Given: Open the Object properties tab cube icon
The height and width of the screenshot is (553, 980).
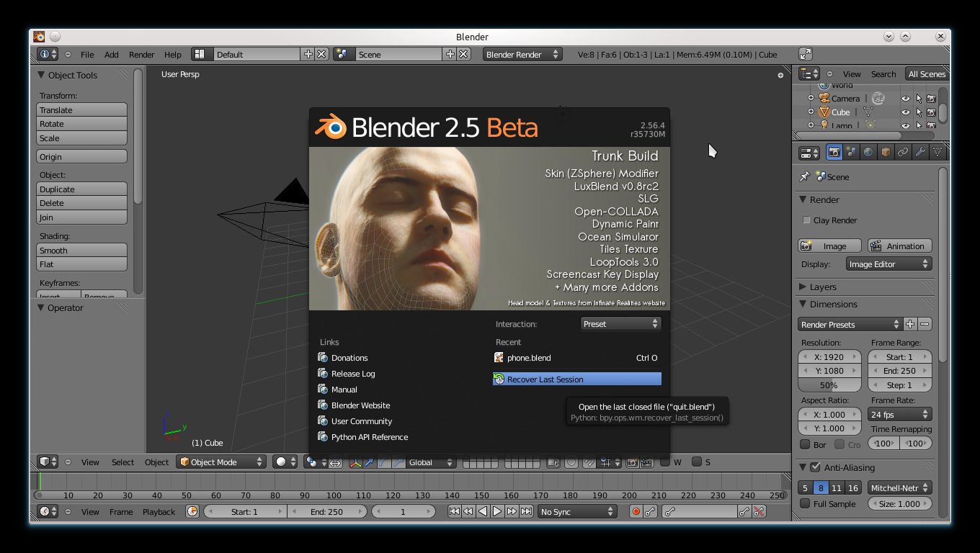Looking at the screenshot, I should tap(886, 153).
